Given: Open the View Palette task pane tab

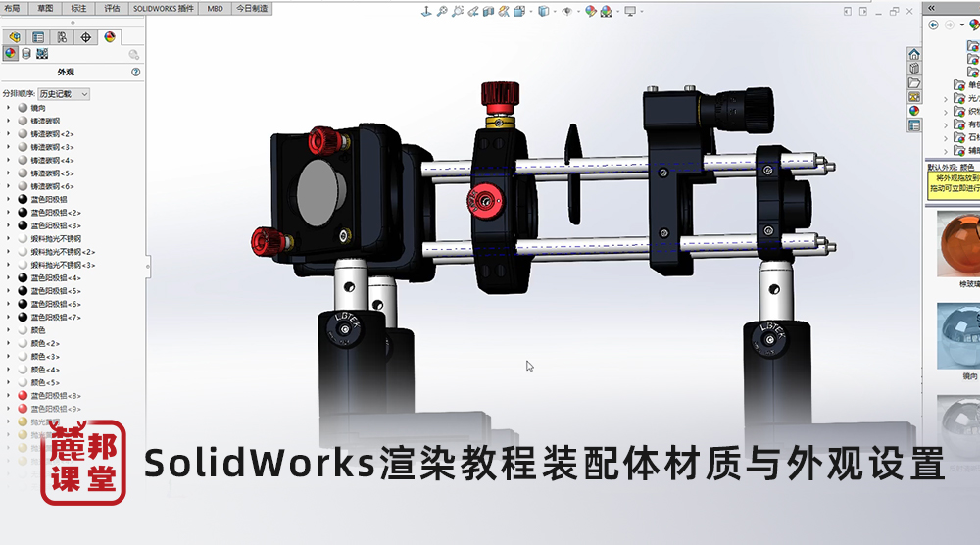Looking at the screenshot, I should coord(914,97).
